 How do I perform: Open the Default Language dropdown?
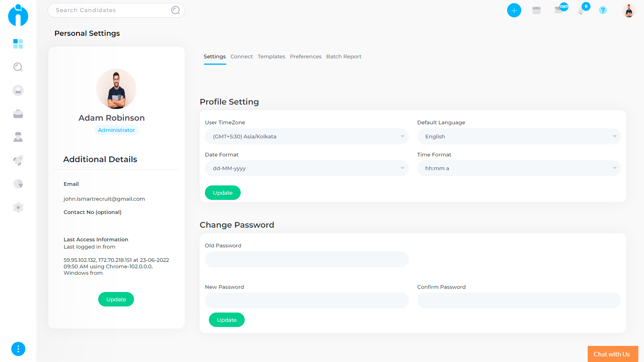click(x=519, y=136)
